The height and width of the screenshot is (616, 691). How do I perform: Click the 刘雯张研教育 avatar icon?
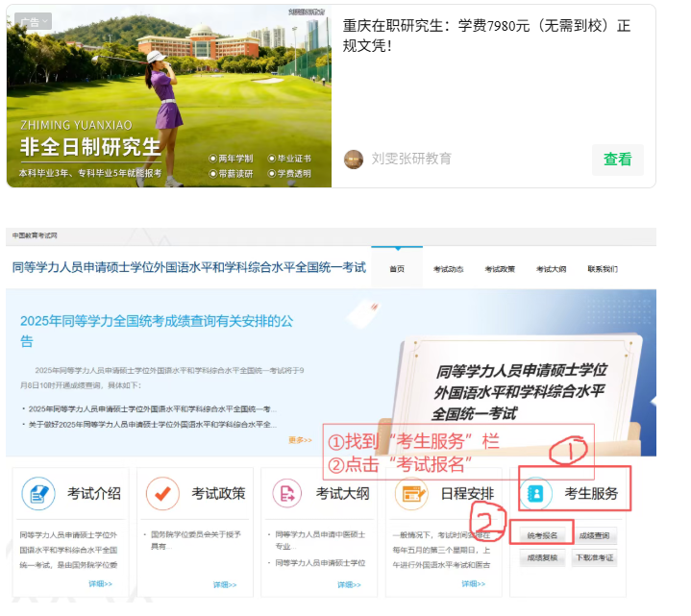(354, 159)
